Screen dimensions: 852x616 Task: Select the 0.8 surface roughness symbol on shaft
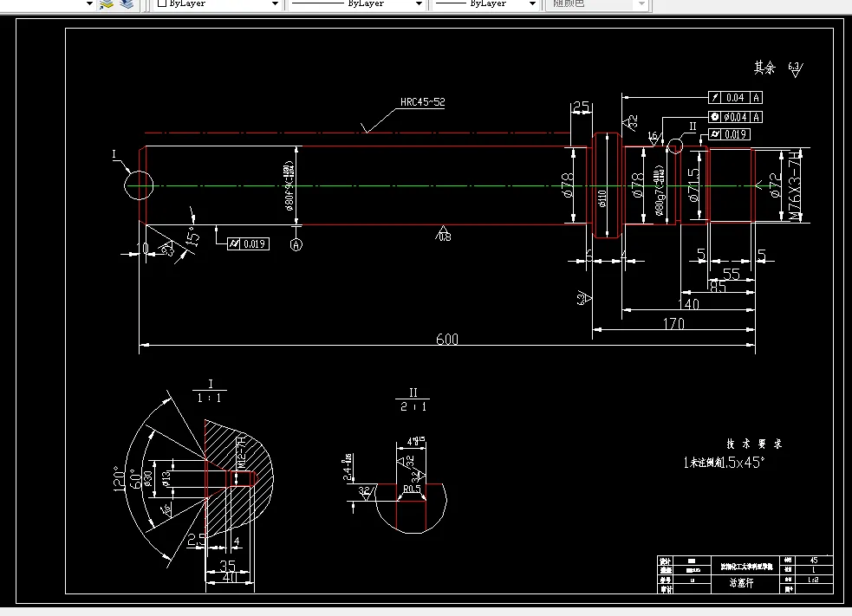tap(444, 234)
